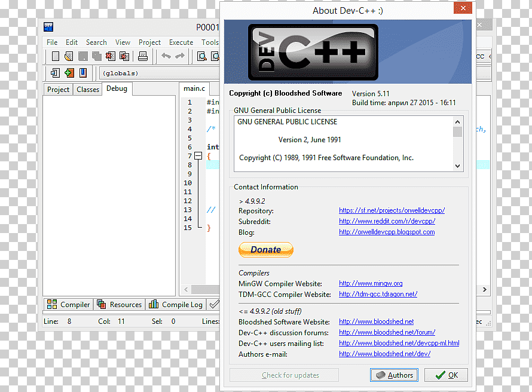Click the Insert snippet toolbar icon
This screenshot has width=532, height=392.
click(x=55, y=72)
